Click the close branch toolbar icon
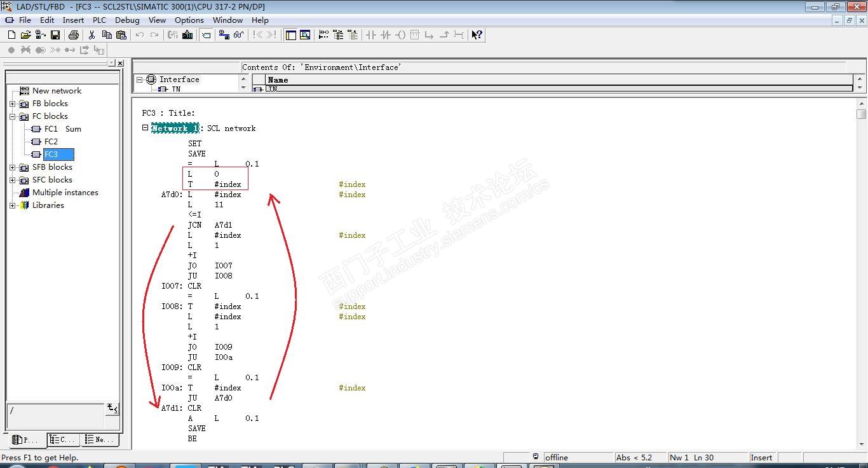 point(444,35)
